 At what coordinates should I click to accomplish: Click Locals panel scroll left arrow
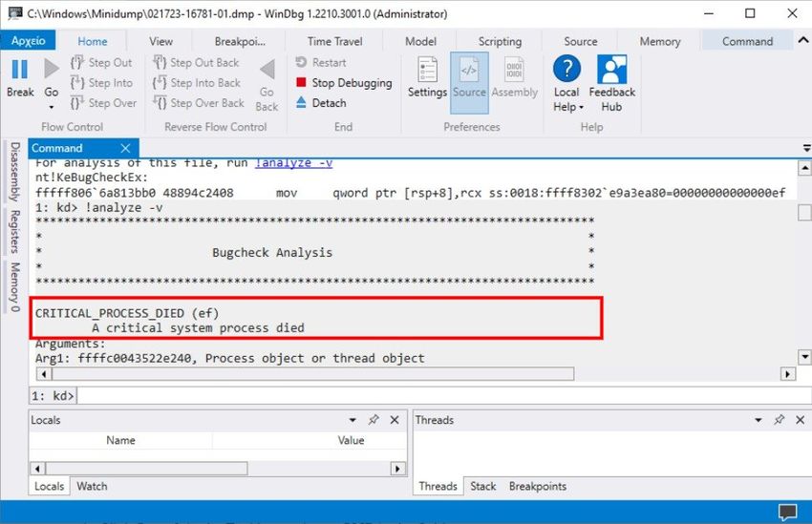(36, 469)
